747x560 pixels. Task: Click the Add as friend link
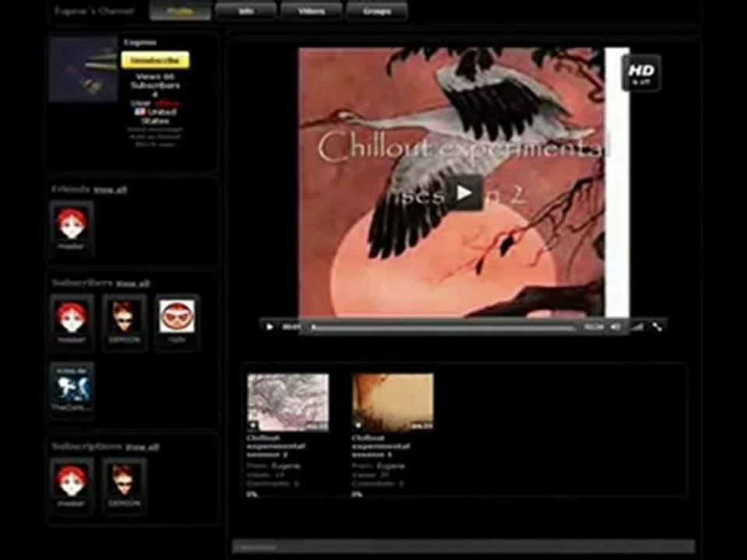155,137
